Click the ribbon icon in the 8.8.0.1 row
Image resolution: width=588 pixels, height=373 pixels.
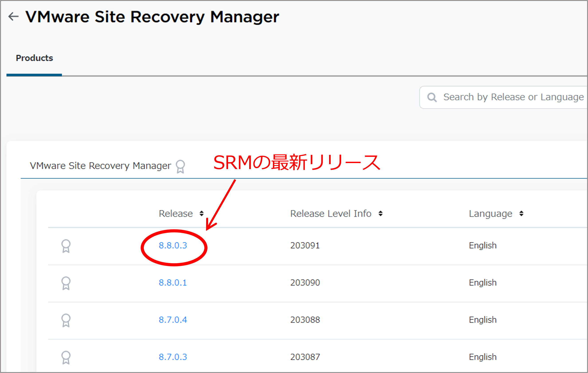click(66, 283)
